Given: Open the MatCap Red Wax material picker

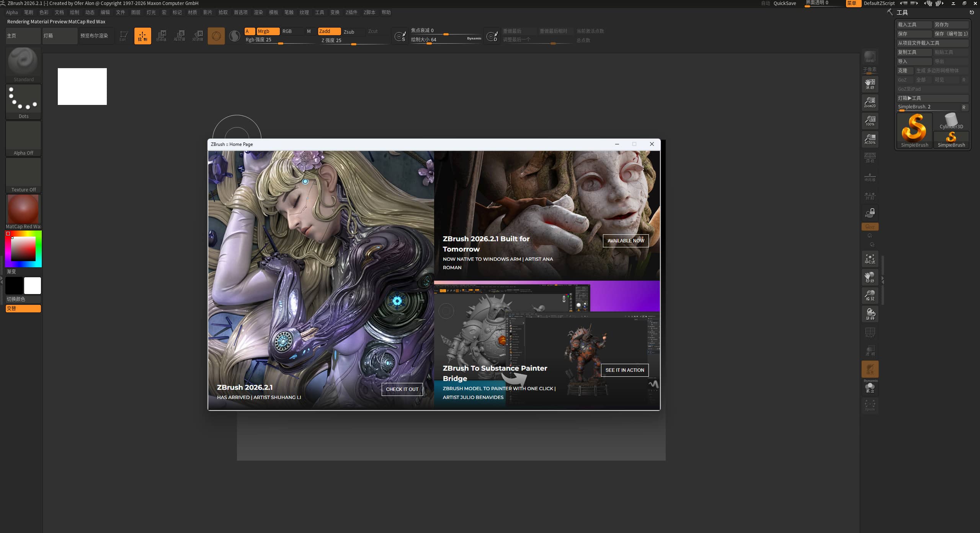Looking at the screenshot, I should click(23, 212).
